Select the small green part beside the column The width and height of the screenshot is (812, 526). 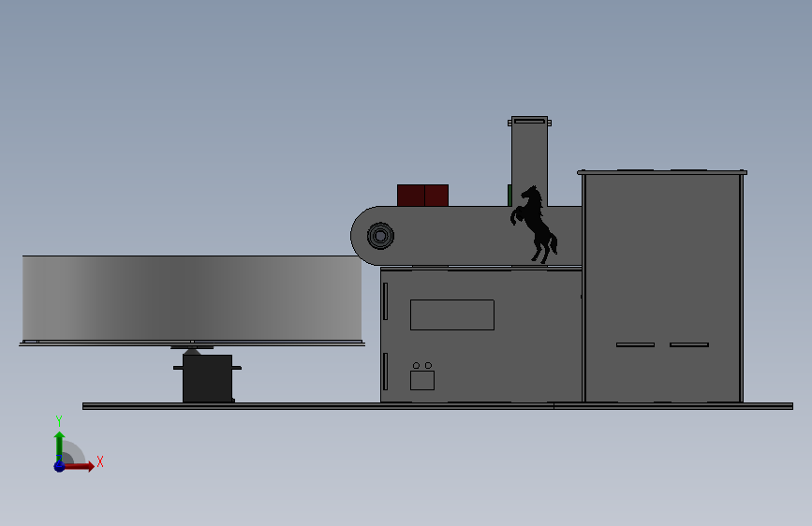coord(509,196)
